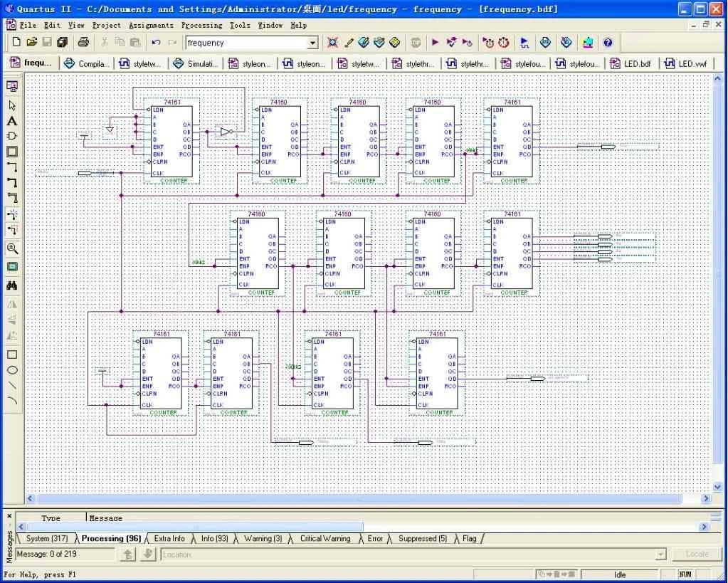Click the Type column header

pyautogui.click(x=51, y=518)
